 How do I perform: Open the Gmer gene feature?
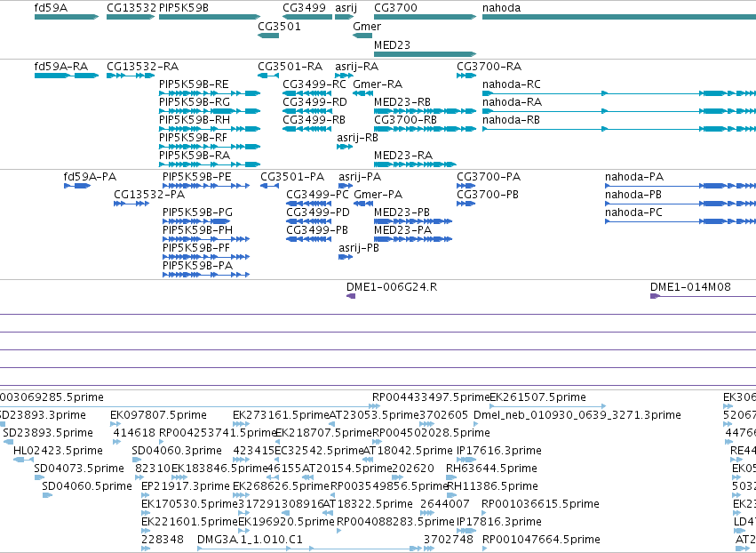pos(362,36)
